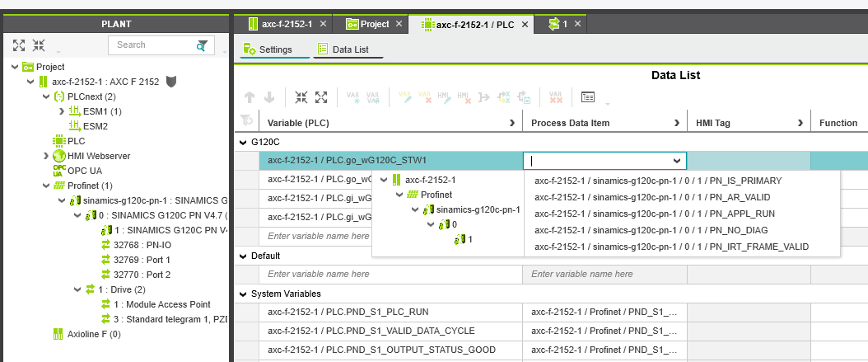Expand the ESM1 (1) tree node
The height and width of the screenshot is (362, 868).
coord(62,111)
